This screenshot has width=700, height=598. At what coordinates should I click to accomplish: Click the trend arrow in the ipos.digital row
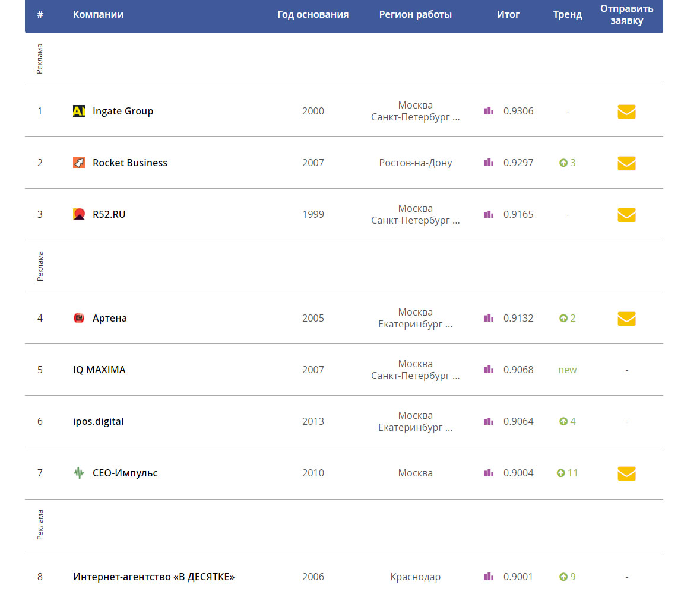[563, 422]
